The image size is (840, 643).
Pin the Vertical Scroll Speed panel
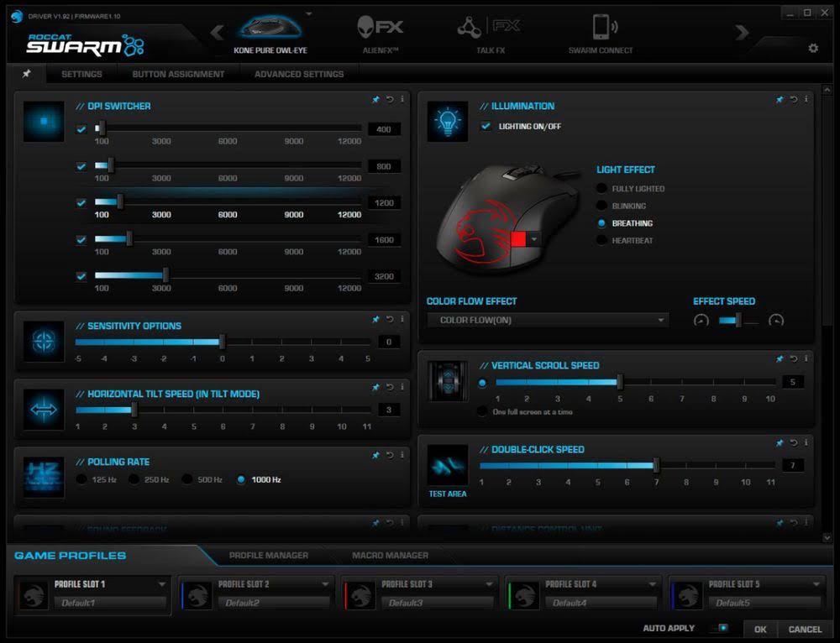(x=780, y=359)
